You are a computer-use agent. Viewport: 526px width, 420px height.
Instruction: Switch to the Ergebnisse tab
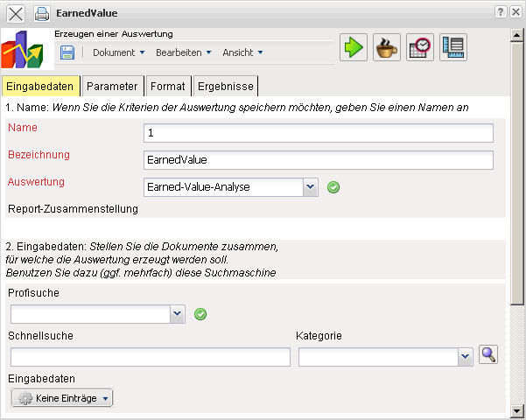click(225, 87)
